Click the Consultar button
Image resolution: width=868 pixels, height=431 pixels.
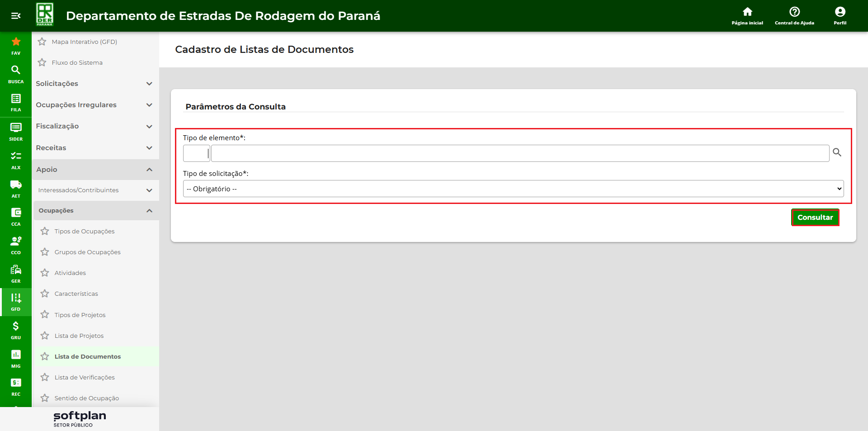click(815, 218)
